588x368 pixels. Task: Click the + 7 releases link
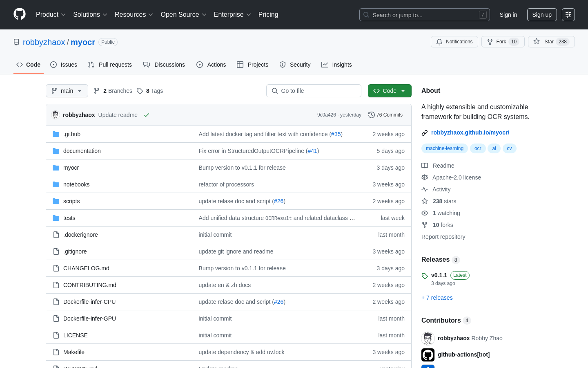pyautogui.click(x=437, y=298)
